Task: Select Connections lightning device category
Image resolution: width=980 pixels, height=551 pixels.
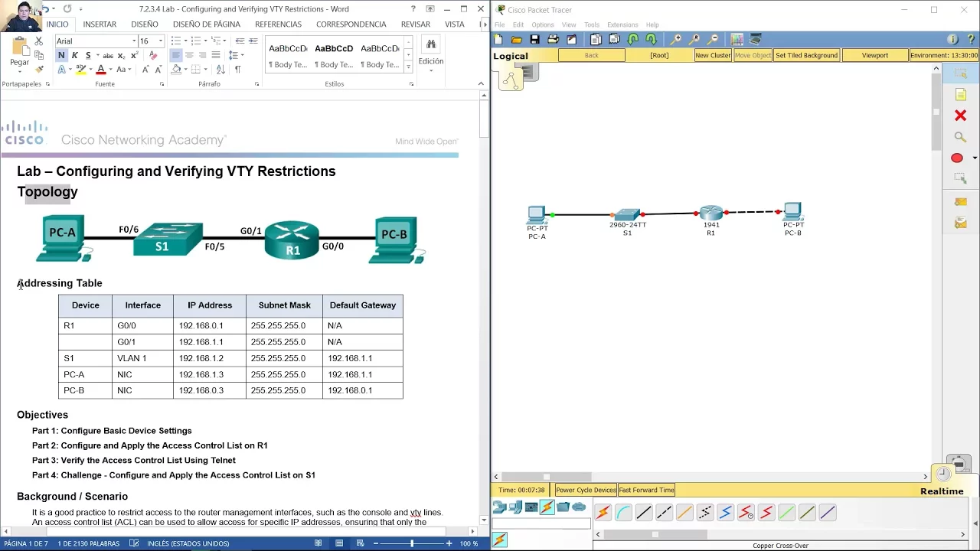Action: [x=547, y=507]
